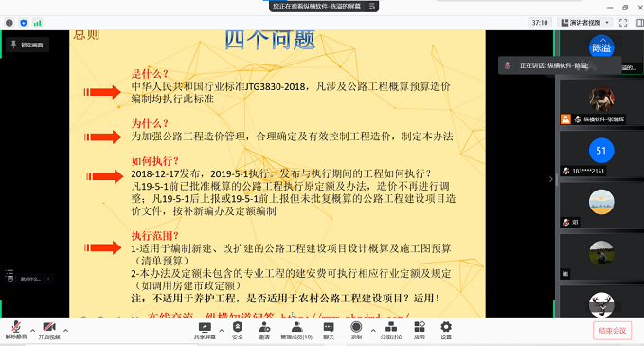Expand the recording options arrow next to 录制
The width and height of the screenshot is (644, 346).
pyautogui.click(x=373, y=331)
